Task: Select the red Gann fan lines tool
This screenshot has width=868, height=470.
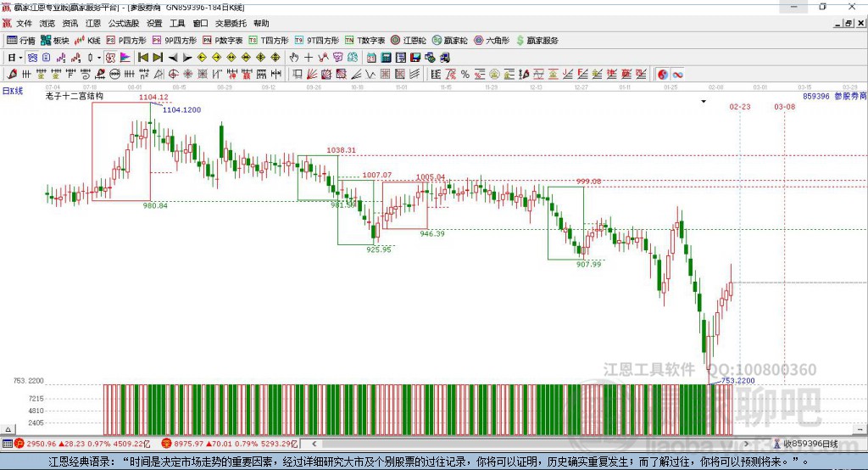Action: (x=312, y=75)
